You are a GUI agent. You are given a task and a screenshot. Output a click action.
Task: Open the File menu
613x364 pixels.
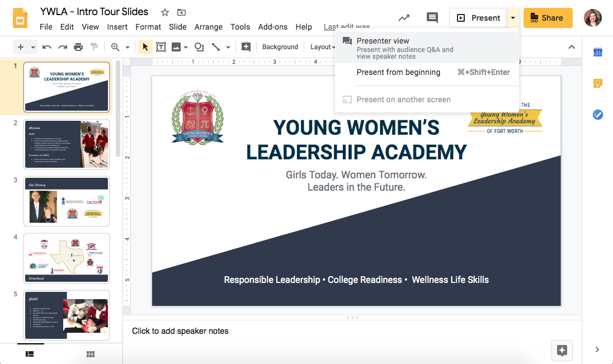(46, 27)
